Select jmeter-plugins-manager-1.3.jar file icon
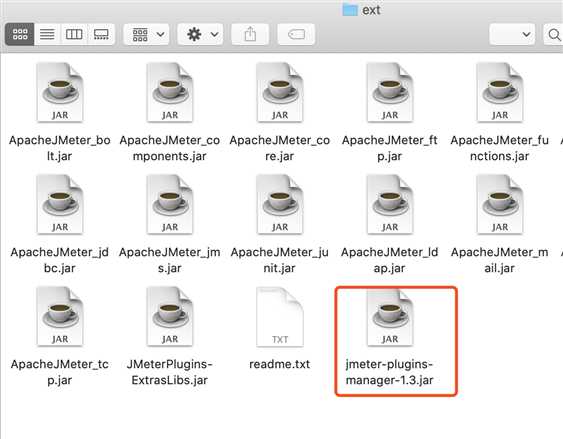 click(x=390, y=317)
